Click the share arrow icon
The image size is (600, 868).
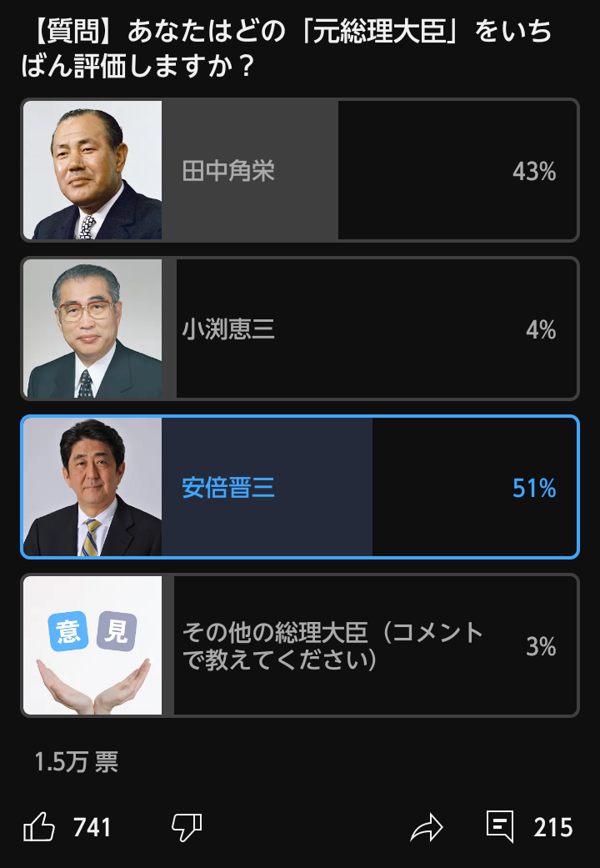pos(426,828)
